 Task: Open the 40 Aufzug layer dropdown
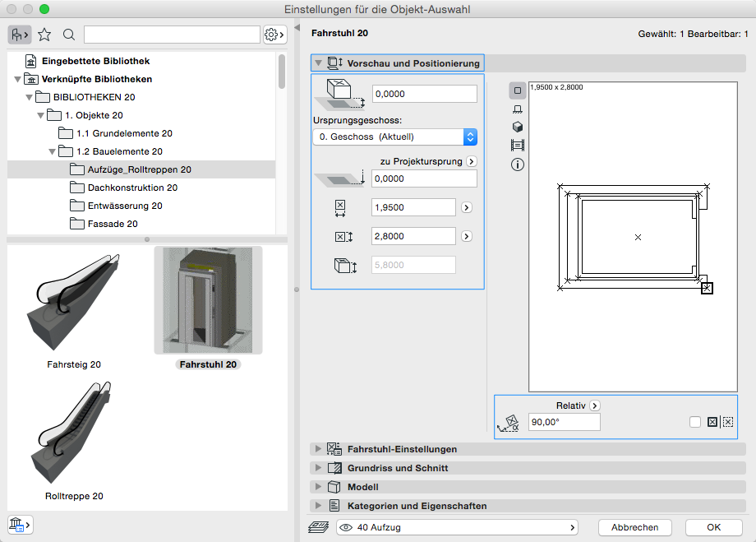(457, 527)
